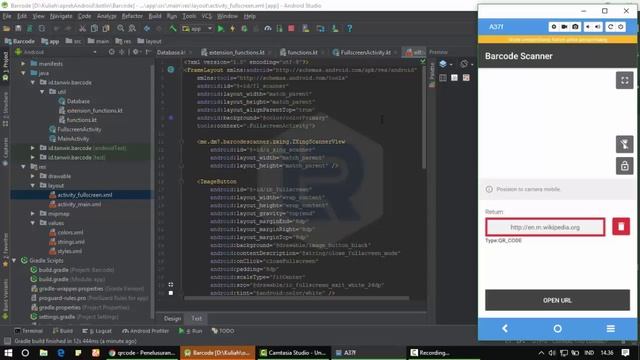Click video record icon in A37f toolbar

point(564,27)
